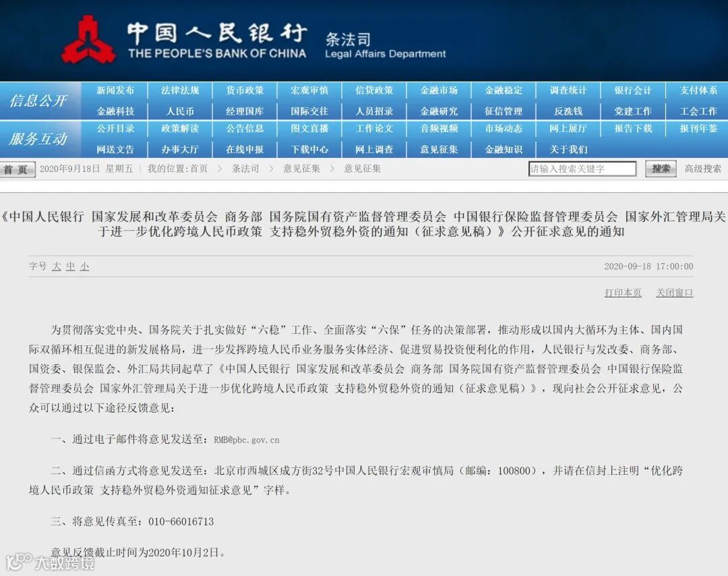Focus the keyword search input field
The image size is (728, 576).
582,169
